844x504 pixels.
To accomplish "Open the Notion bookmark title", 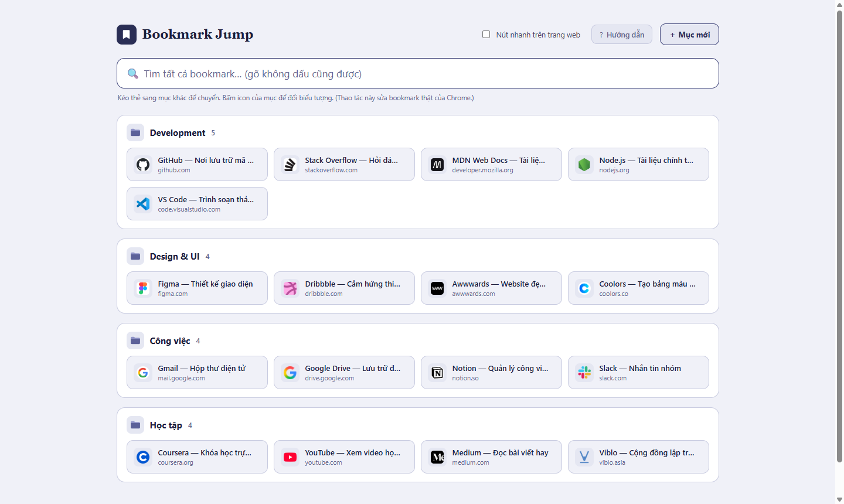I will (500, 368).
